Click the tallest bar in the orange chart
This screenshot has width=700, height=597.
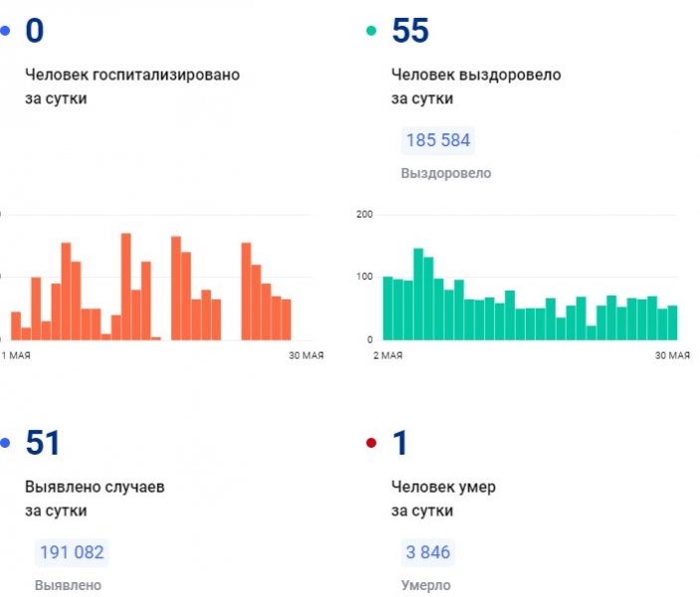point(126,287)
